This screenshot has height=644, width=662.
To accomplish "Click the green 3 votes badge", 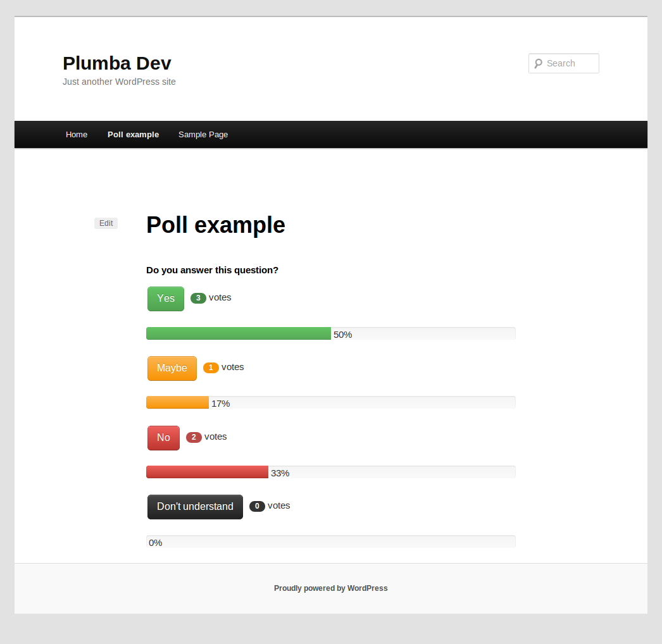I will pos(198,298).
